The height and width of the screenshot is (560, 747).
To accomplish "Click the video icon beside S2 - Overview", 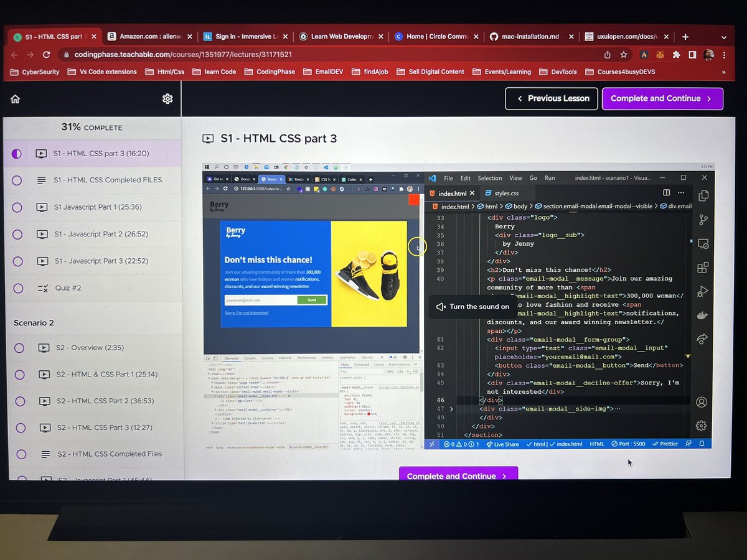I will [44, 348].
